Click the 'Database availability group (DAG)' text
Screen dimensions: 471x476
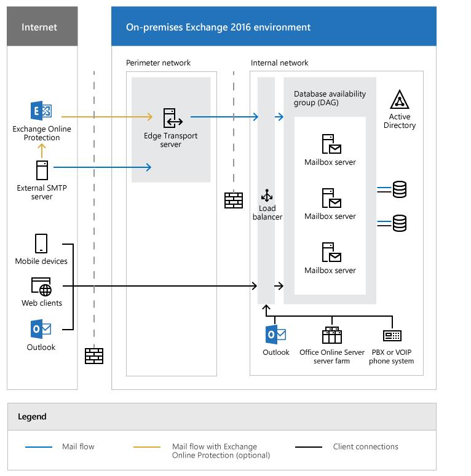click(330, 98)
